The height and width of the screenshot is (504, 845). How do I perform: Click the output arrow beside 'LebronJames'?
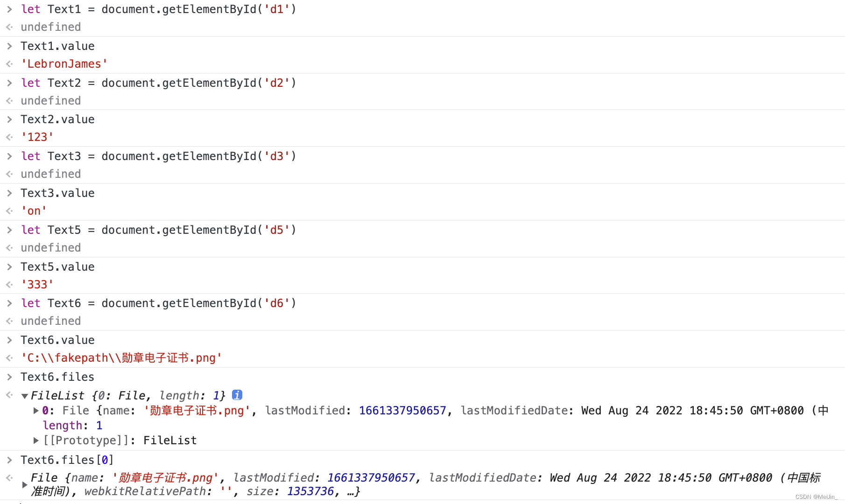click(x=9, y=64)
